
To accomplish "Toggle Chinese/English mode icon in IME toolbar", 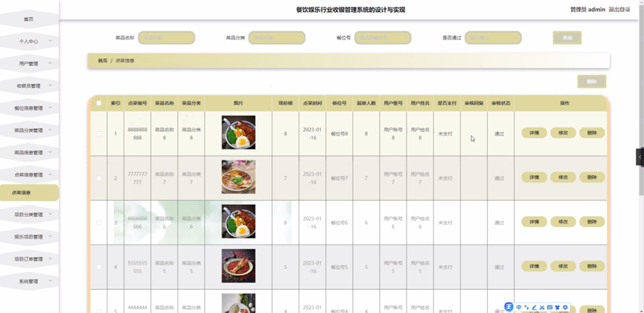I will point(519,307).
